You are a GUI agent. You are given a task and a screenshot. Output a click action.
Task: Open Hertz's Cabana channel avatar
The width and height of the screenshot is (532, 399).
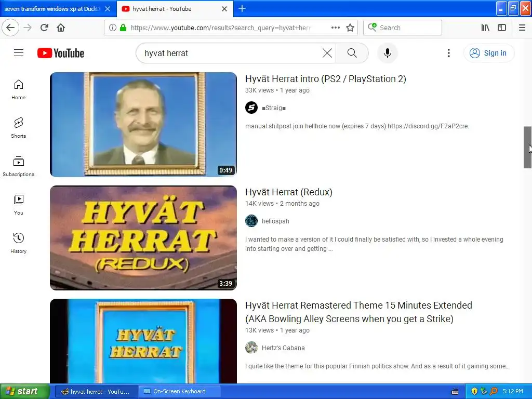[251, 348]
